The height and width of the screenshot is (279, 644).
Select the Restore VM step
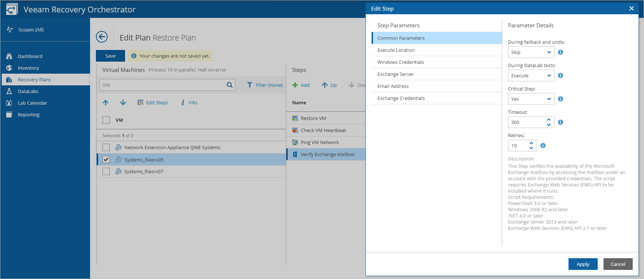pos(326,118)
